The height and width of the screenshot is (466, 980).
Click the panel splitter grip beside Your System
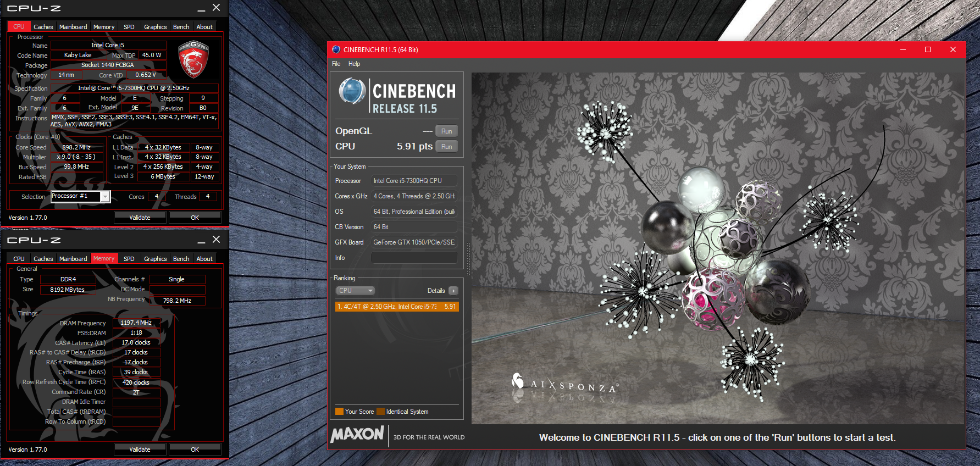468,259
